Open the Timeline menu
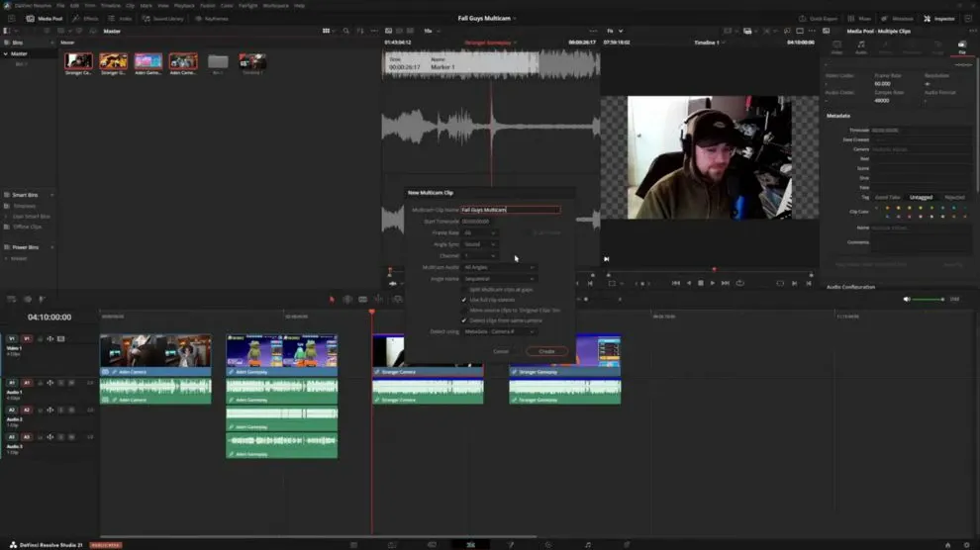Image resolution: width=980 pixels, height=550 pixels. (x=110, y=6)
